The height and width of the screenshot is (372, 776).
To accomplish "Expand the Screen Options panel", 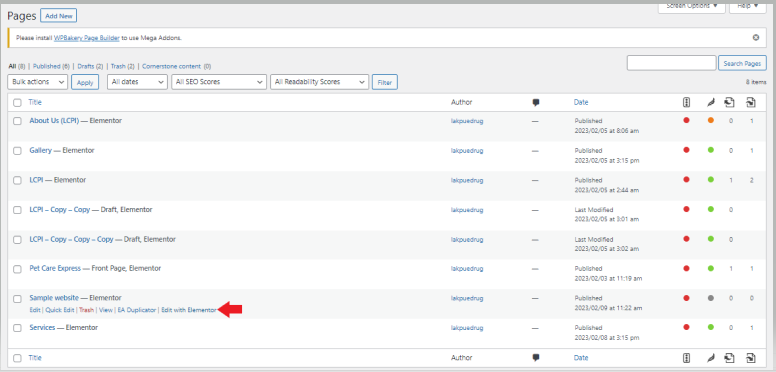I will (691, 6).
